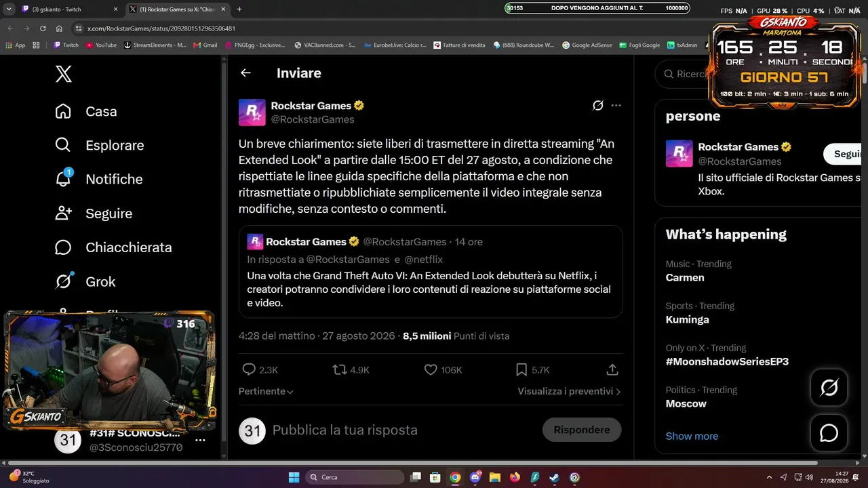Close the gskianto Twitch tab
The width and height of the screenshot is (868, 488).
click(x=115, y=9)
